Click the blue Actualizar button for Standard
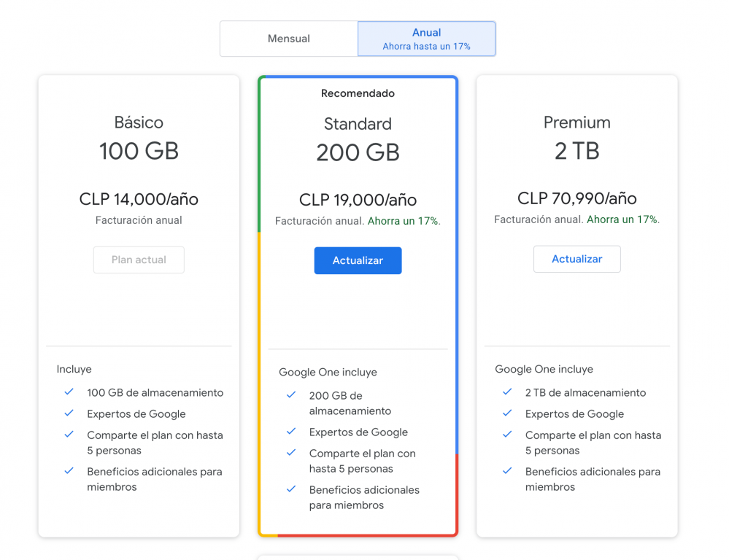The height and width of the screenshot is (560, 729). coord(358,260)
